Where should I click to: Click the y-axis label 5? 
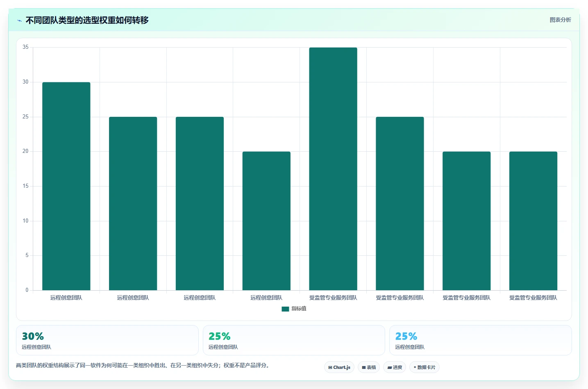(x=27, y=255)
